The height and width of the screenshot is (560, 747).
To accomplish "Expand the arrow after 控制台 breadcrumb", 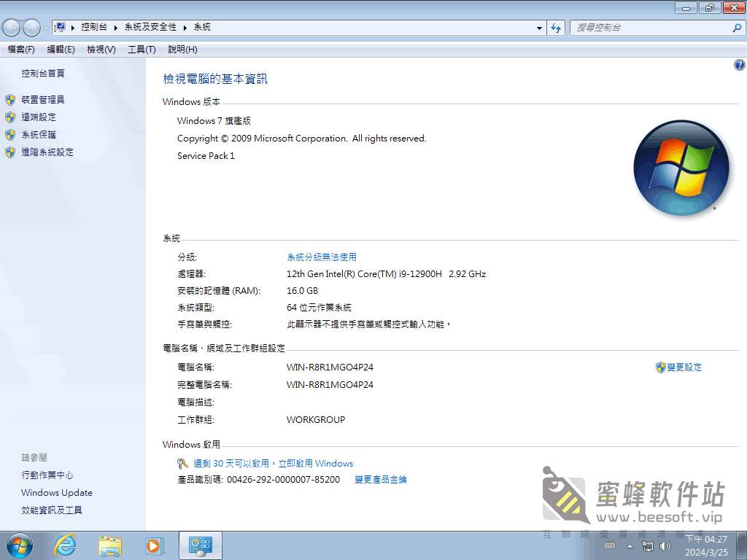I will [116, 28].
